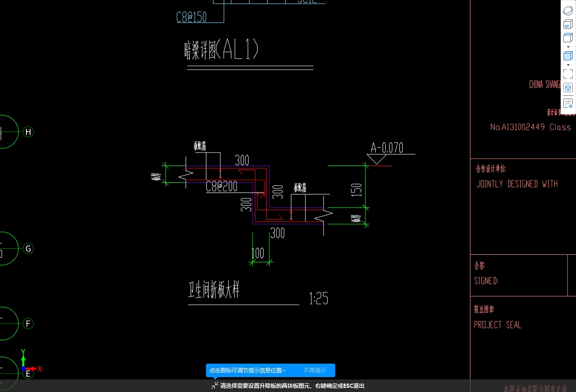Click the SIGNED: label

486,281
